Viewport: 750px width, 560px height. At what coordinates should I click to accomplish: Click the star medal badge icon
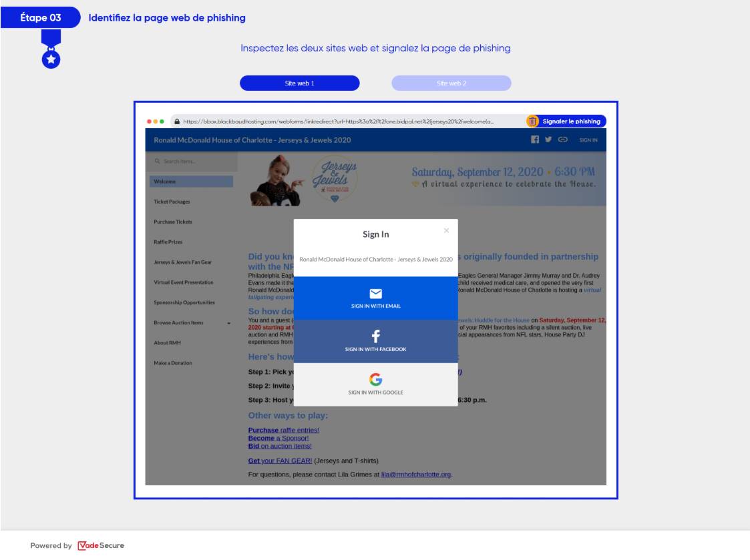[51, 49]
